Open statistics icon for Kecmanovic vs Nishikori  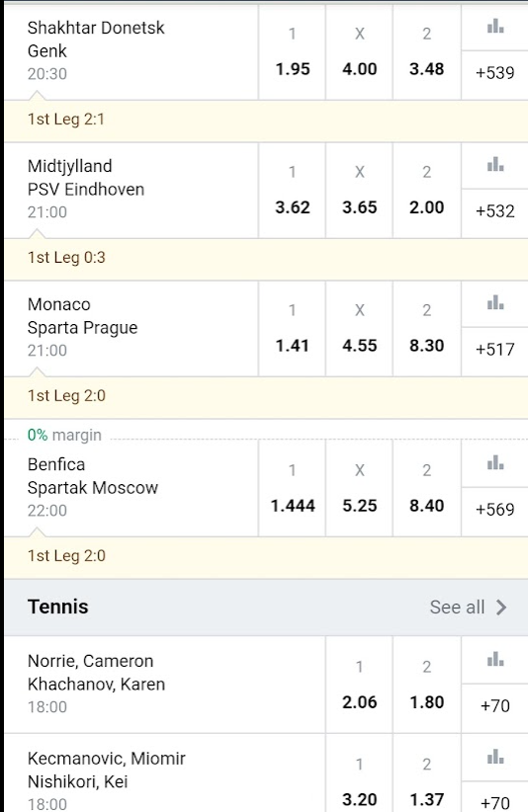click(494, 757)
